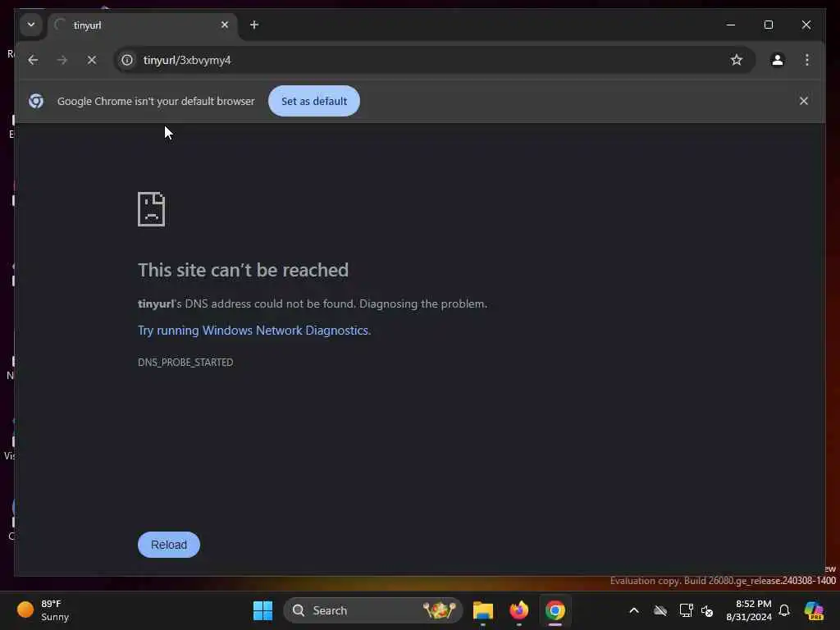Image resolution: width=840 pixels, height=630 pixels.
Task: Open a new tab with the plus button
Action: [254, 25]
